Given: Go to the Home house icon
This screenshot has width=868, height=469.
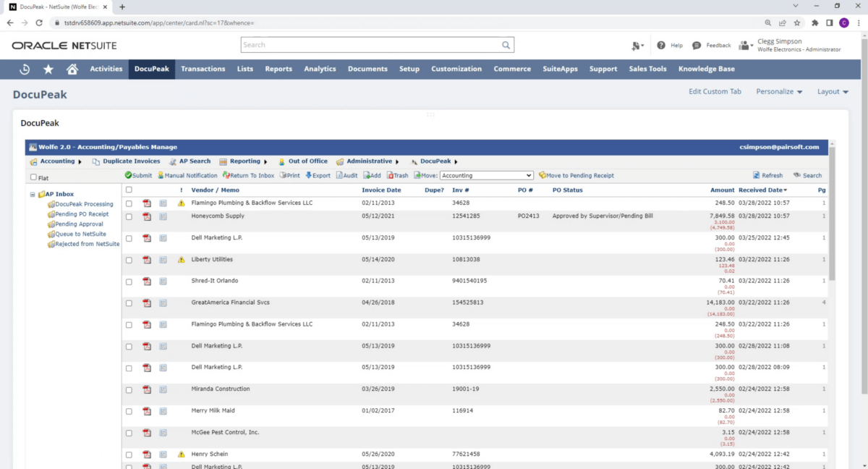Looking at the screenshot, I should pos(72,69).
